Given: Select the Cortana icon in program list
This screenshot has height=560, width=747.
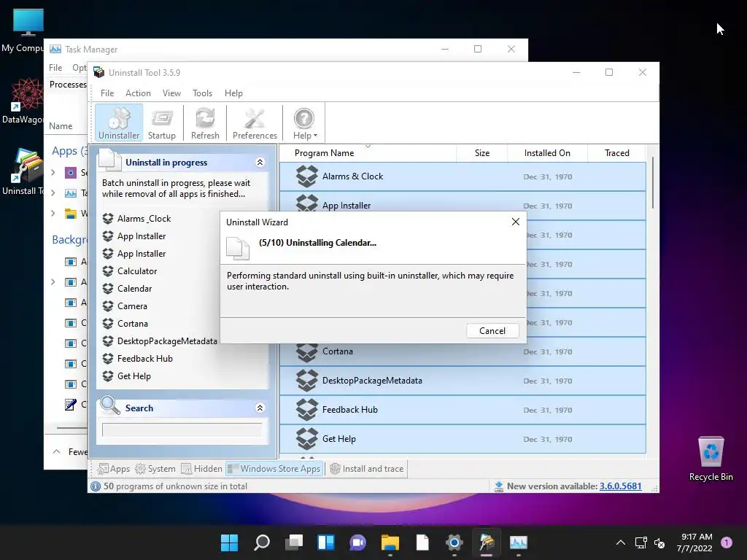Looking at the screenshot, I should tap(307, 353).
